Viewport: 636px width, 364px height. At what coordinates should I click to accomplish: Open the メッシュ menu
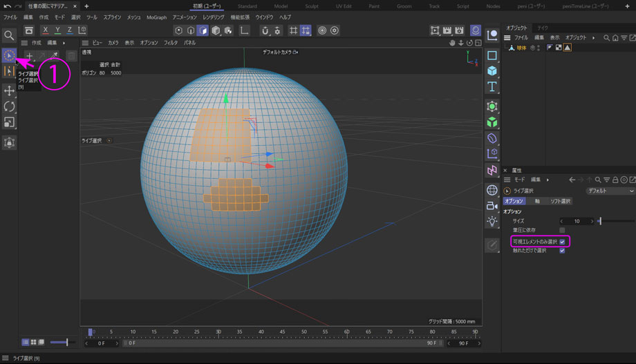[x=133, y=17]
